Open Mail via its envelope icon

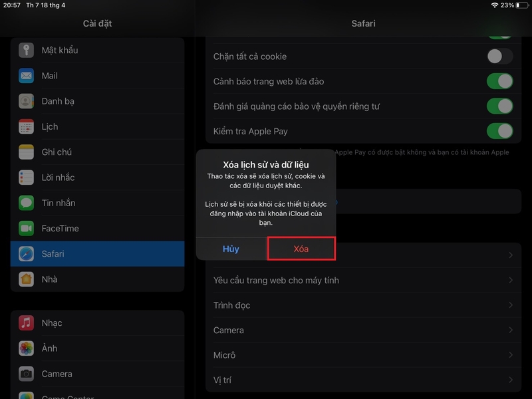click(26, 76)
